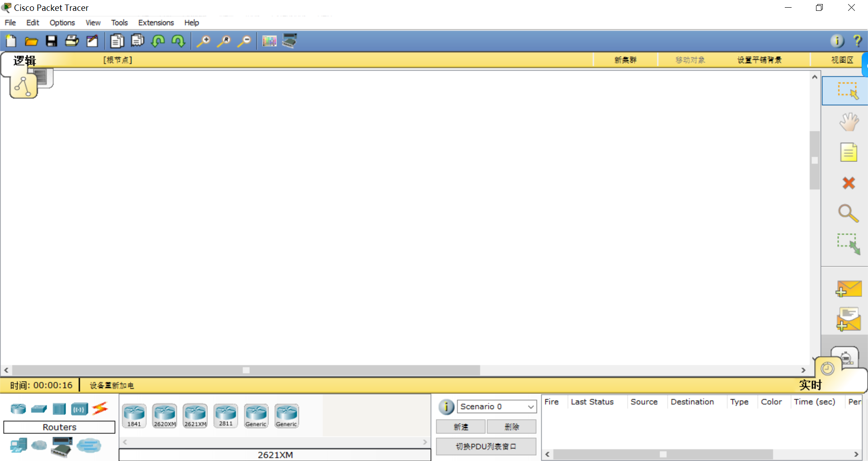Image resolution: width=868 pixels, height=461 pixels.
Task: Select the Routers device category icon
Action: point(18,409)
